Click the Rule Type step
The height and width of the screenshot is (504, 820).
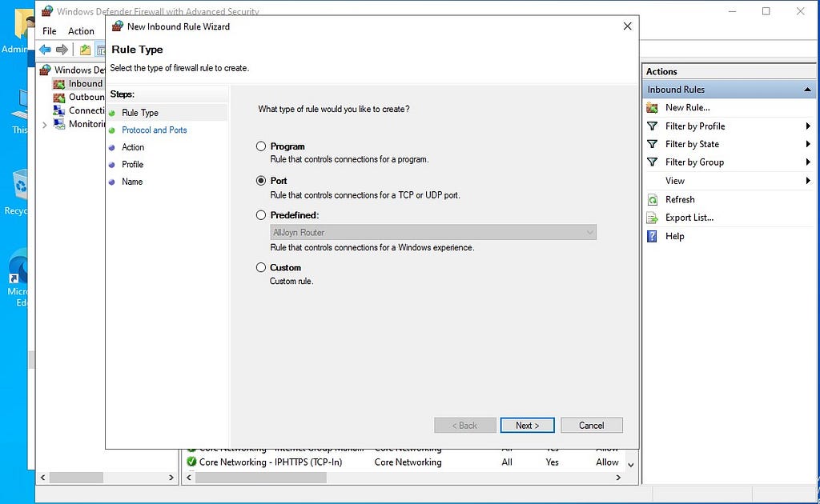pos(140,113)
